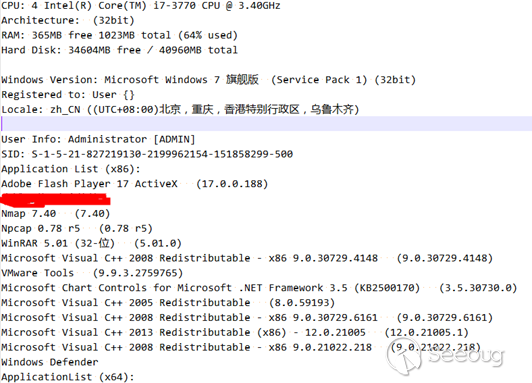Click the ApplicationList (x64) heading
Viewport: 532px width, 383px height.
(x=68, y=377)
